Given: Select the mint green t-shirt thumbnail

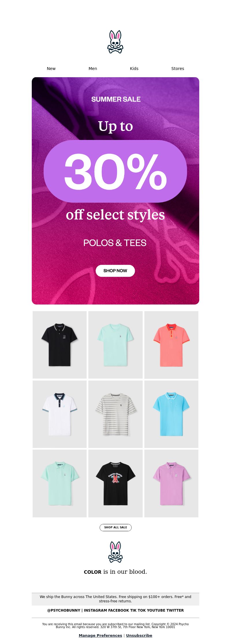Looking at the screenshot, I should coord(115,345).
